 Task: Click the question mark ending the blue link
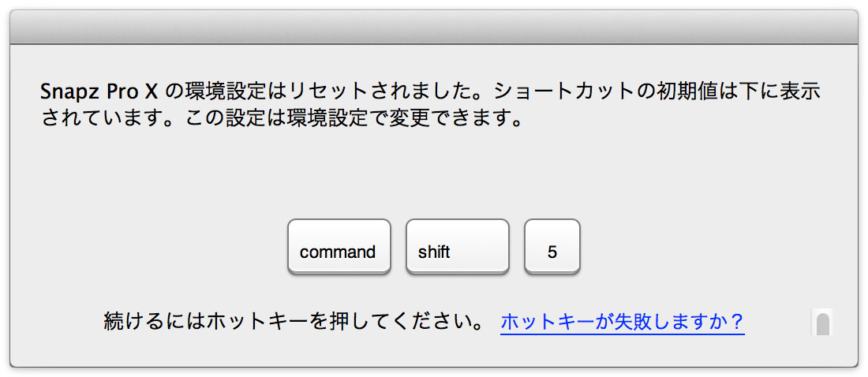(735, 322)
